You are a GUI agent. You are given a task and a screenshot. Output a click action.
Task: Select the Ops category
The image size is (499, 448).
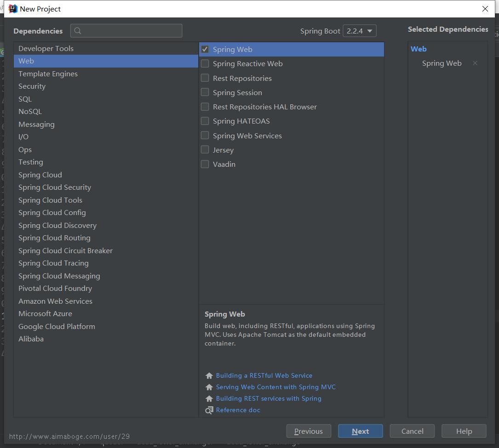[x=106, y=149]
